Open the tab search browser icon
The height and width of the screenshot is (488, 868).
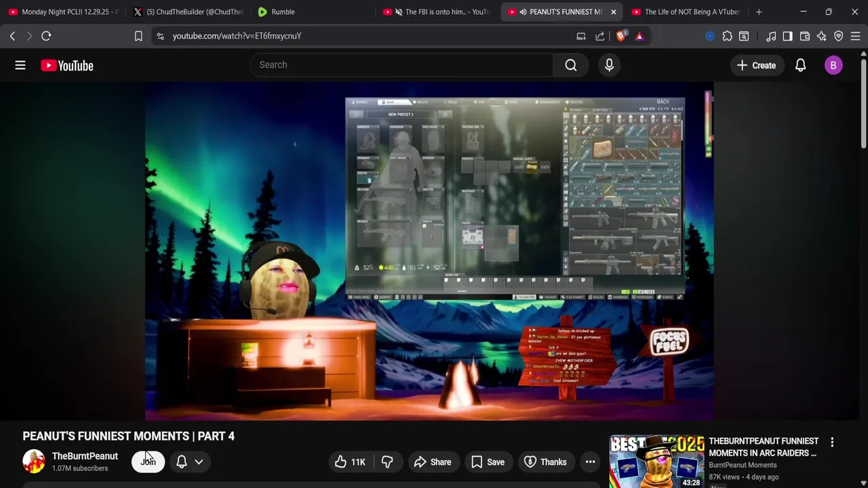point(744,36)
